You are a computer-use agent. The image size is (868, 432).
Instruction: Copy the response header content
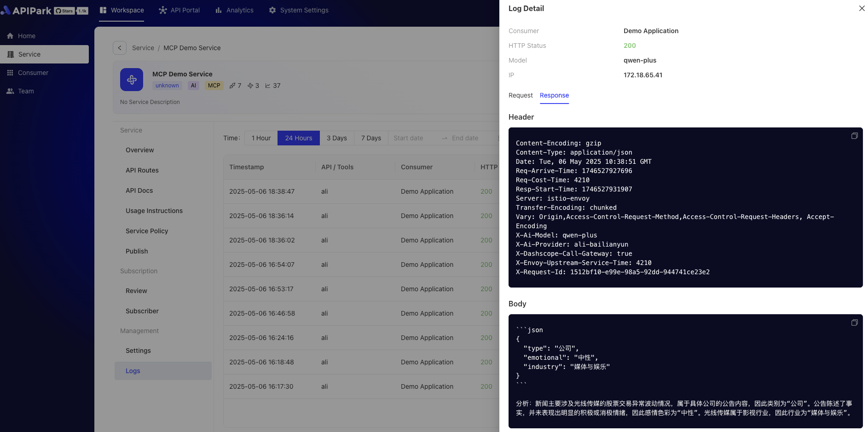[x=854, y=136]
